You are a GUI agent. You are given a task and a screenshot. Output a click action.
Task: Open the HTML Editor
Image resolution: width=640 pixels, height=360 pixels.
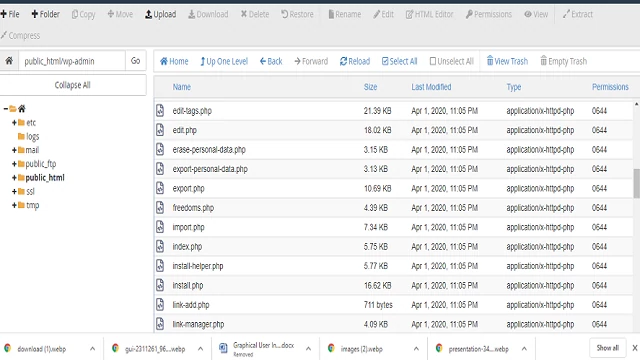click(x=429, y=14)
